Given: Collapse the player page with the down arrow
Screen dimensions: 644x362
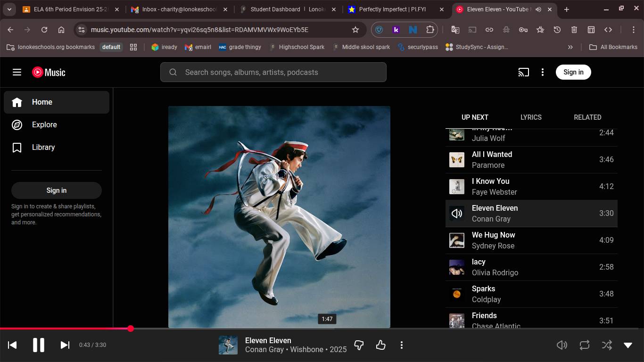Looking at the screenshot, I should point(628,345).
